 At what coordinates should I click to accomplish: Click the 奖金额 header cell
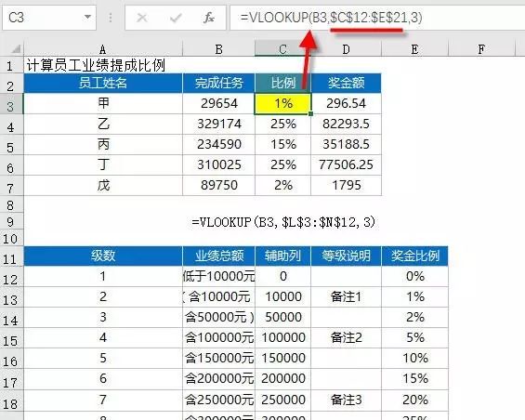coord(347,83)
